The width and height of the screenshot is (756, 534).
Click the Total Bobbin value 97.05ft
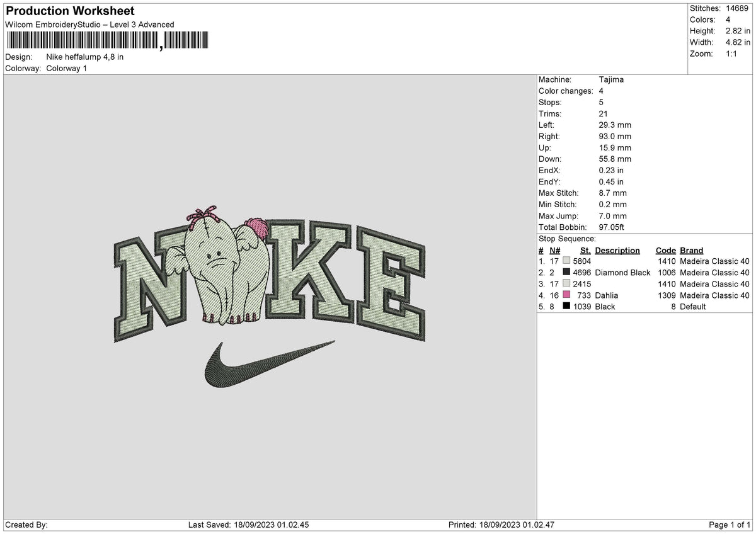click(611, 227)
